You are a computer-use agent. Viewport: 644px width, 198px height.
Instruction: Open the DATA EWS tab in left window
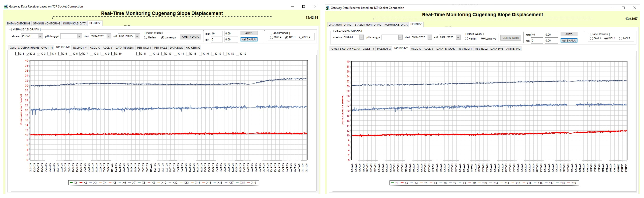click(x=176, y=48)
